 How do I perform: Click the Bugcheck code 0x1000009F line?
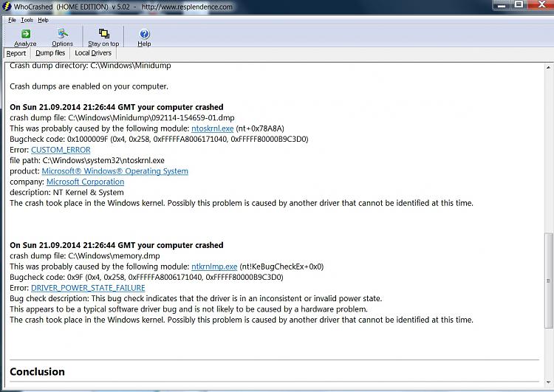(159, 139)
